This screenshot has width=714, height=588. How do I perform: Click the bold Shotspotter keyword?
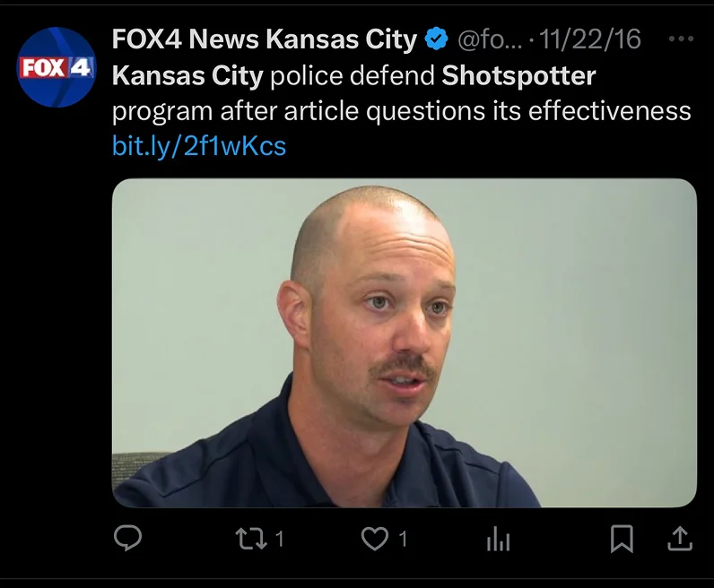pyautogui.click(x=518, y=75)
